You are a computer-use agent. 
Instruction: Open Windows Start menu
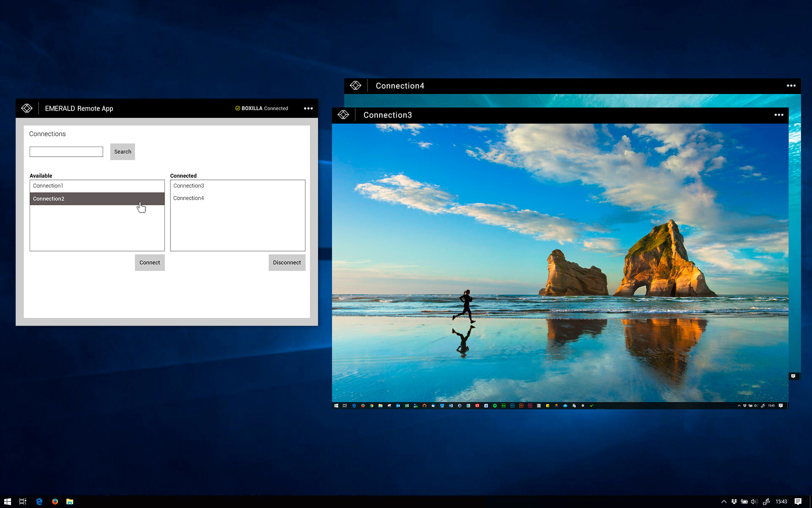pos(9,502)
